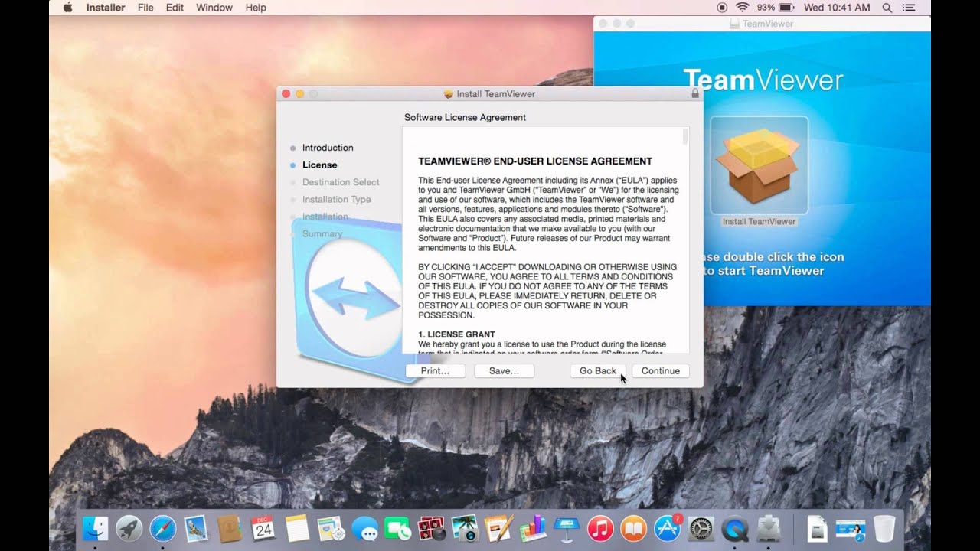
Task: Open Numbers bar chart icon
Action: click(x=533, y=528)
